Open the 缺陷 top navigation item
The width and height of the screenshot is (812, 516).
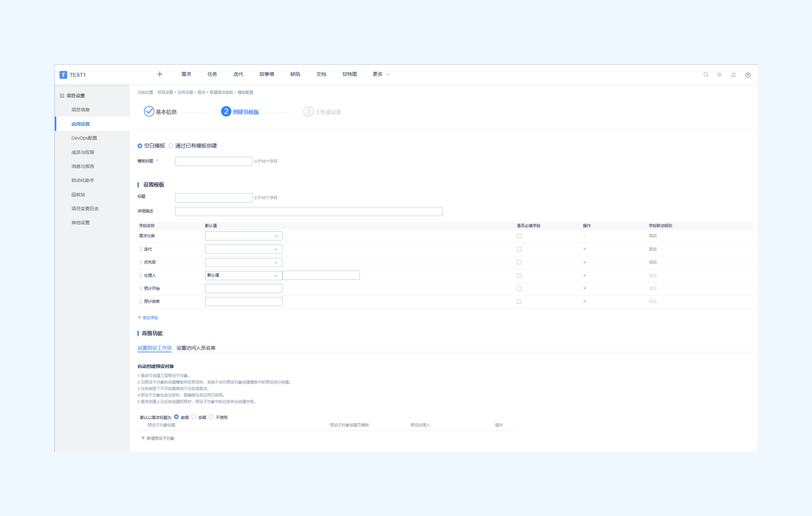[295, 74]
